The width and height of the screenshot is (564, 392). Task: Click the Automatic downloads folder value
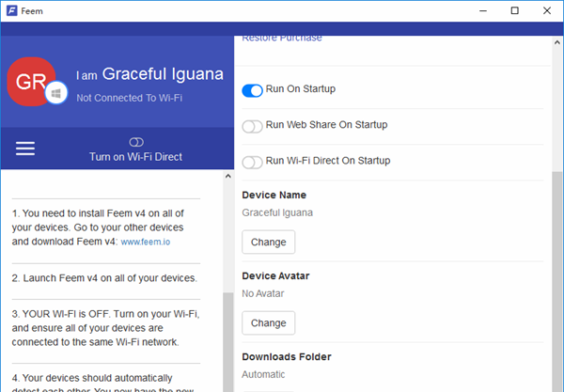pos(263,374)
